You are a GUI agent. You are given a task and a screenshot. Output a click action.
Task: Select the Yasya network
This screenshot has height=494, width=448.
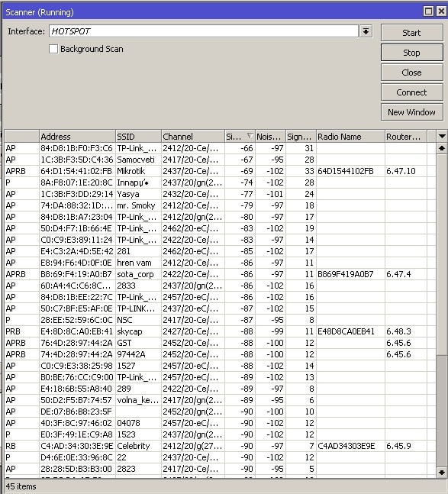pos(127,194)
